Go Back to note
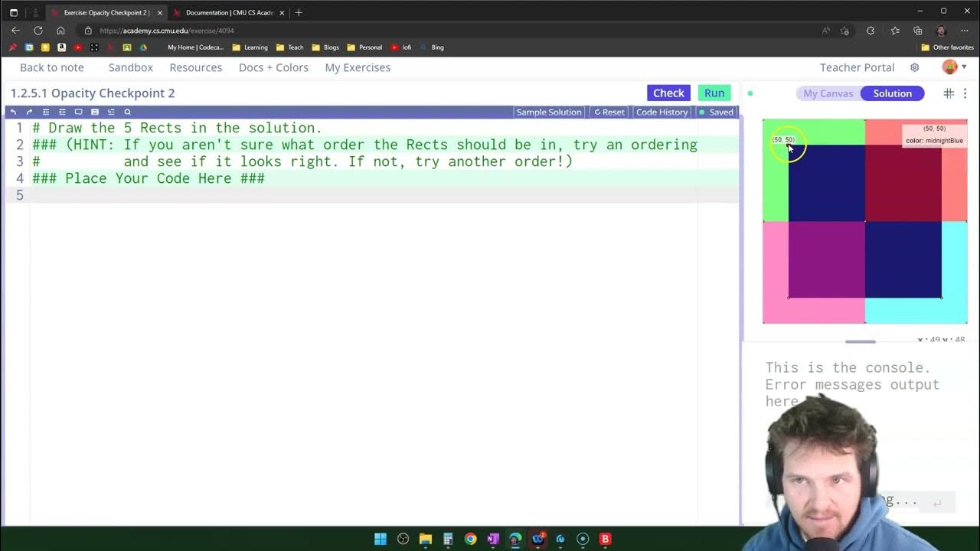The image size is (980, 551). tap(52, 67)
